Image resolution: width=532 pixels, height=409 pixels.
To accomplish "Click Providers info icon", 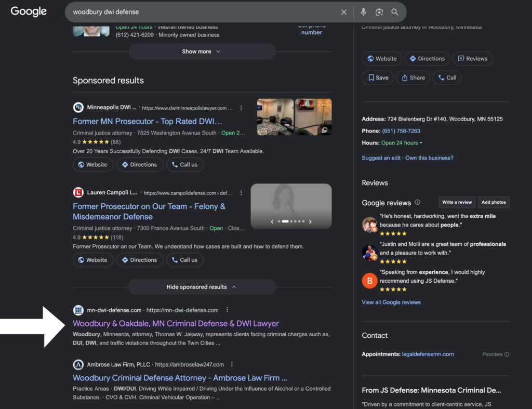I will point(507,354).
